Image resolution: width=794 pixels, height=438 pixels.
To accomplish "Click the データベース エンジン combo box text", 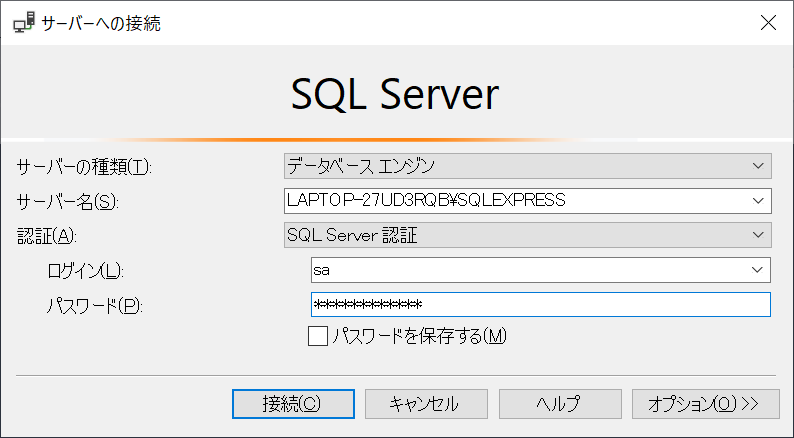I will (361, 166).
